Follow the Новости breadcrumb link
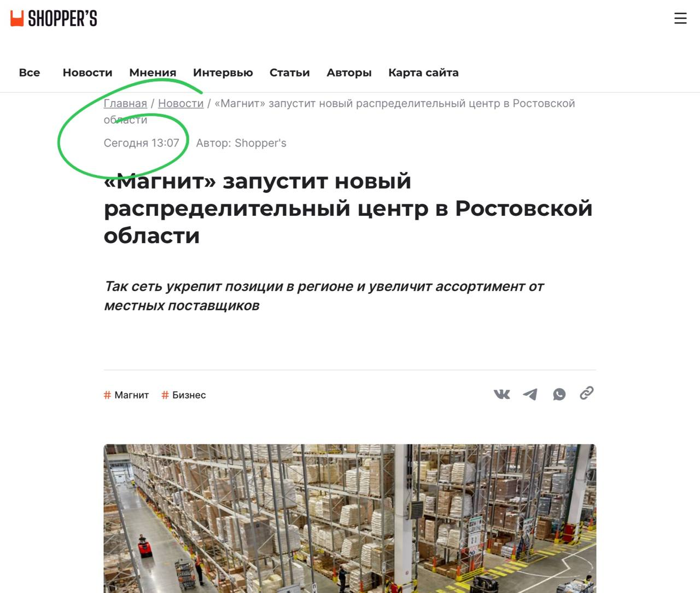This screenshot has height=593, width=700. [181, 103]
